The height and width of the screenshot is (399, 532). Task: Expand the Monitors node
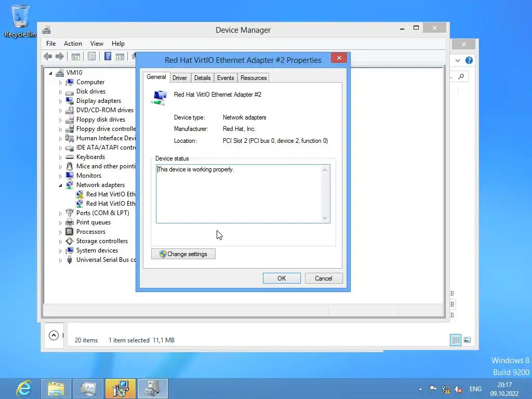point(60,176)
